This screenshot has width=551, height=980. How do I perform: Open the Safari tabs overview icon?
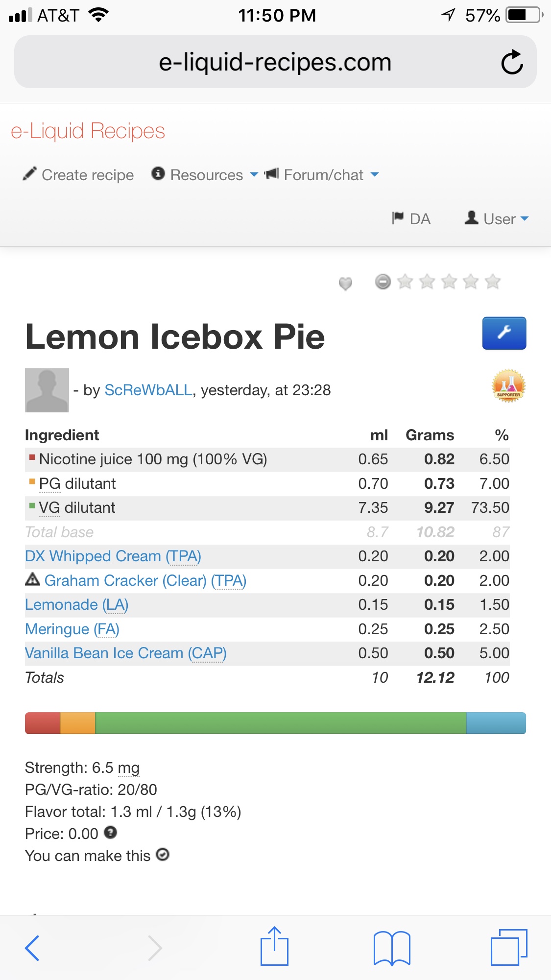coord(508,947)
